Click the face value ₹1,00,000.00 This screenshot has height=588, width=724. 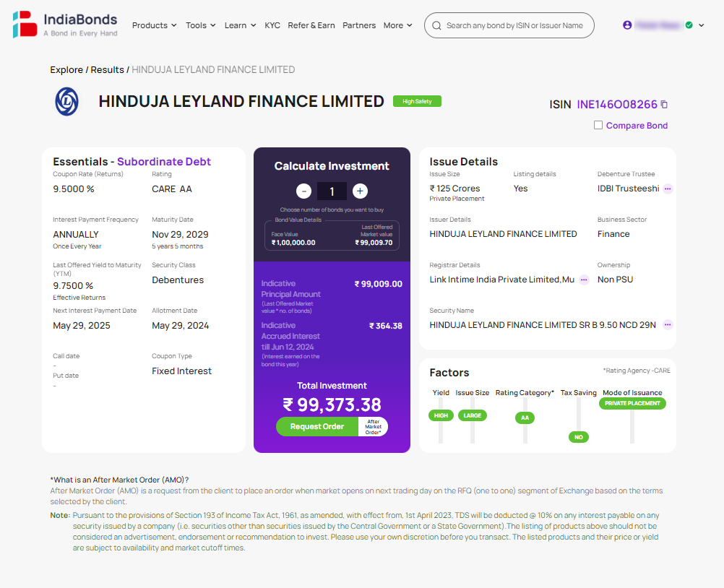coord(293,243)
